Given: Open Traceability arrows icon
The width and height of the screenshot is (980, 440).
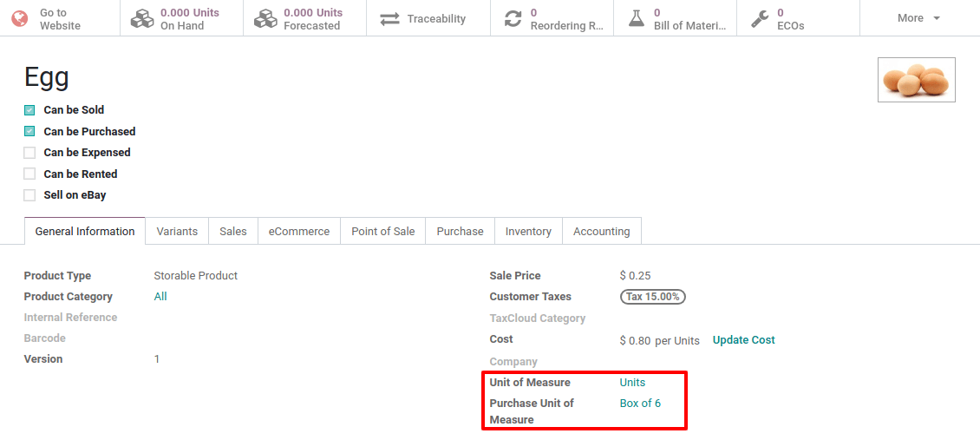Looking at the screenshot, I should click(x=389, y=18).
